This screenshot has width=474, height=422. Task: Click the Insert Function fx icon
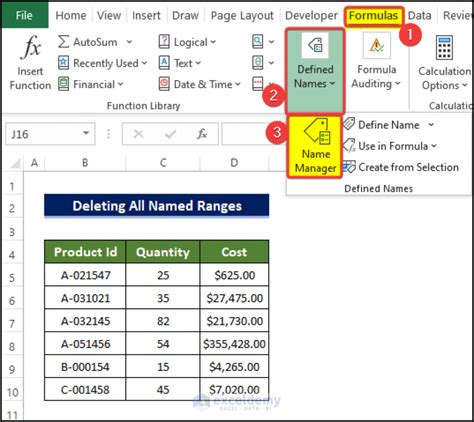point(31,47)
